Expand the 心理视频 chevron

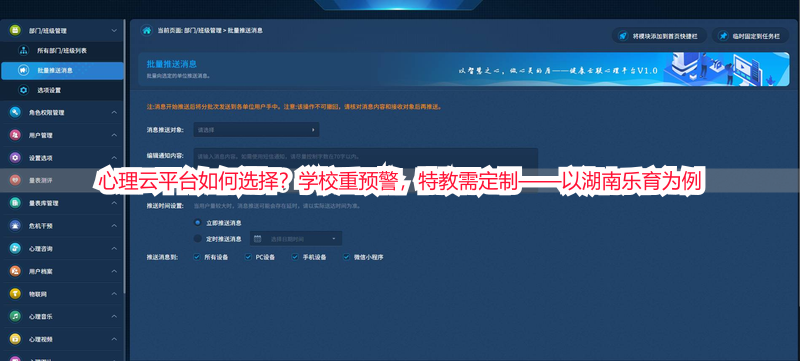tap(114, 339)
